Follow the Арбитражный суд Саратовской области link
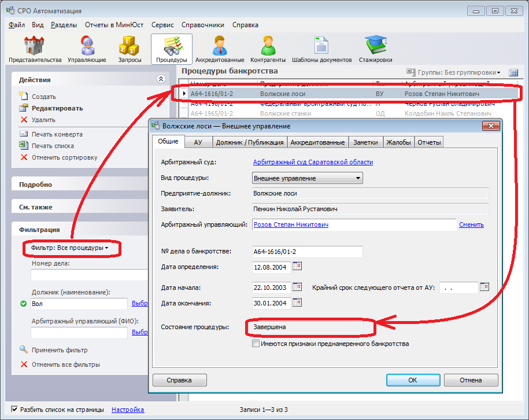529x420 pixels. coord(313,162)
